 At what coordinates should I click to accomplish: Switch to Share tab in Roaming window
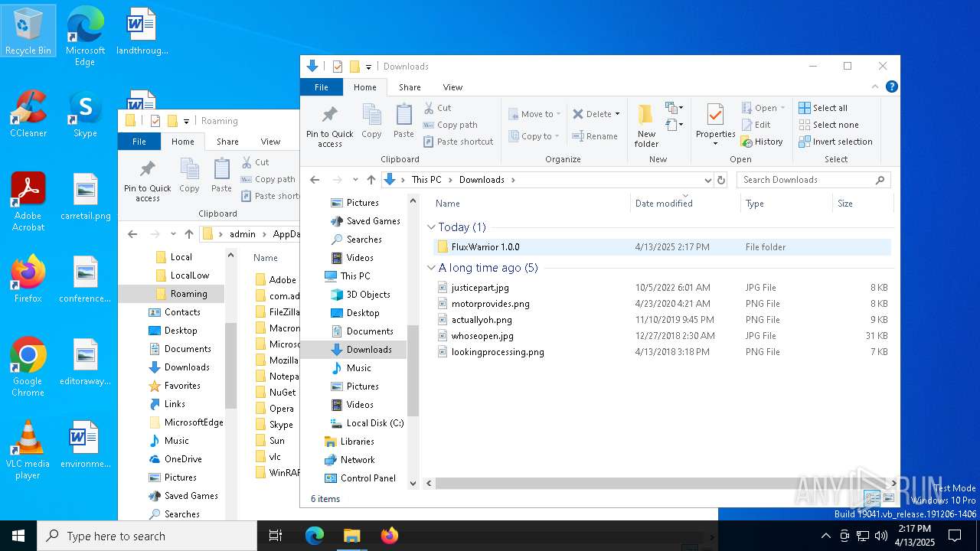coord(227,142)
